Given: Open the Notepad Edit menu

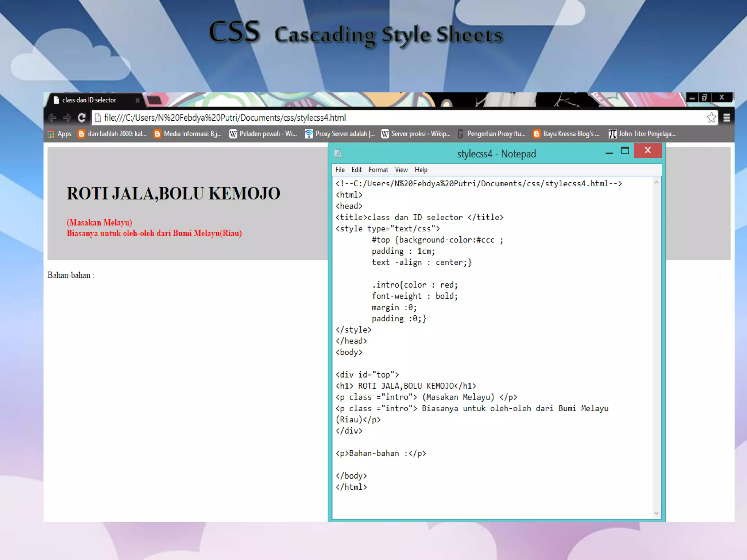Looking at the screenshot, I should click(x=356, y=170).
